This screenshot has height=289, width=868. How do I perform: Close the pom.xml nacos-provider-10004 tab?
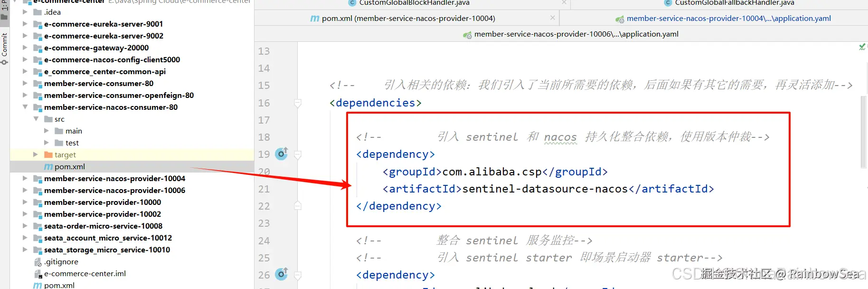pos(553,18)
